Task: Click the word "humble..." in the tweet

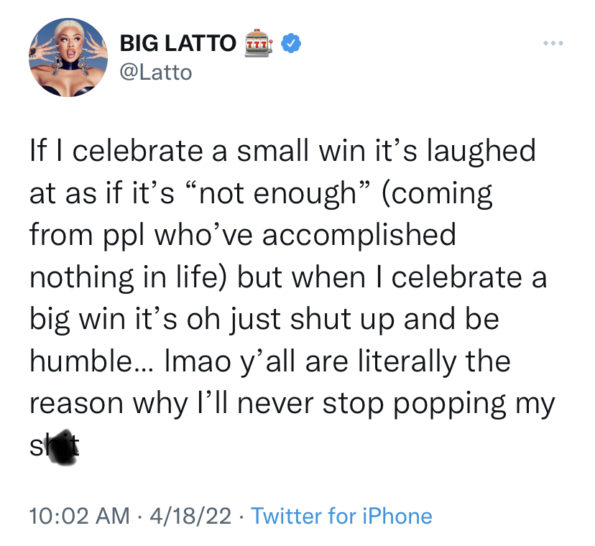Action: pos(92,361)
